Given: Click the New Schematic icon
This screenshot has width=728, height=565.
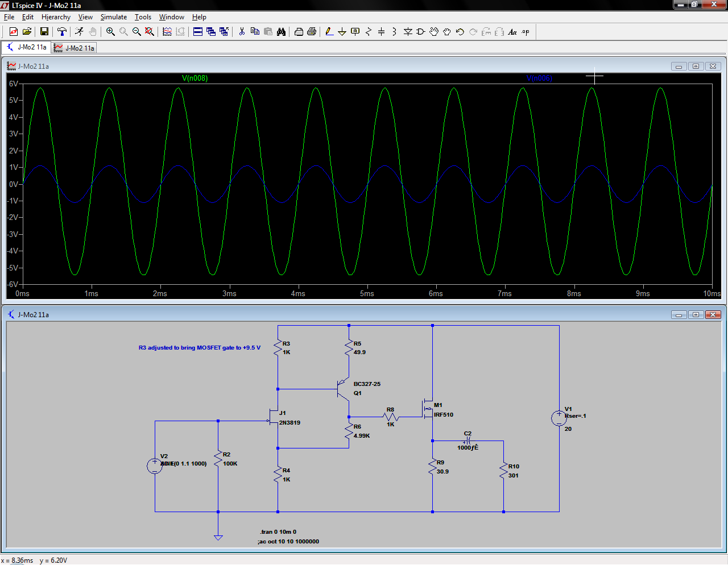Looking at the screenshot, I should tap(14, 32).
